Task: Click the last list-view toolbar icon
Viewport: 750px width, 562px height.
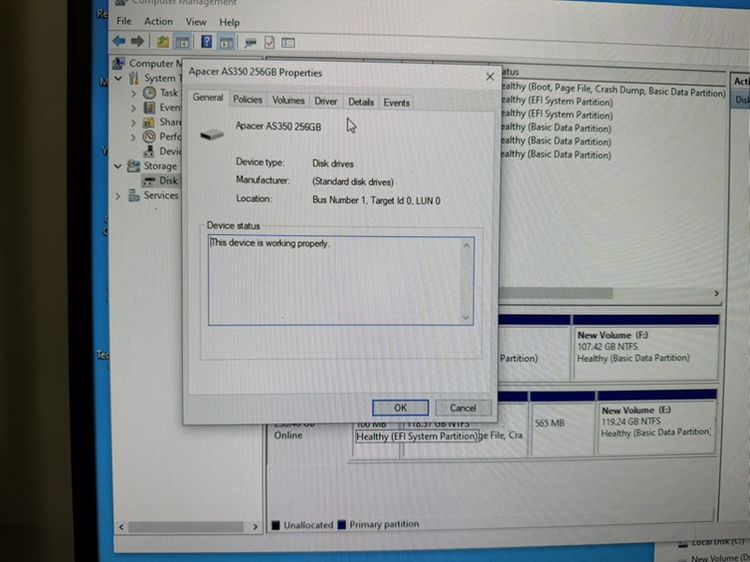Action: 288,44
